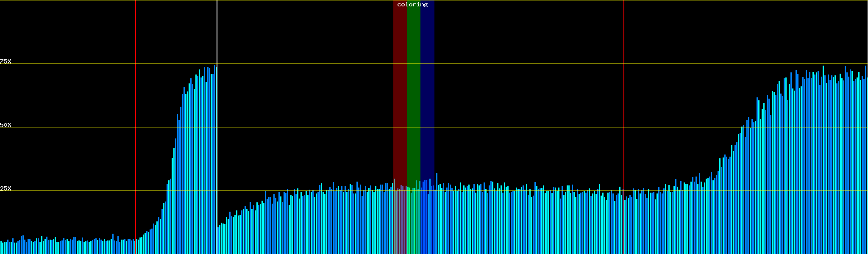This screenshot has width=868, height=254.
Task: Click the 75% axis label
Action: pyautogui.click(x=6, y=62)
